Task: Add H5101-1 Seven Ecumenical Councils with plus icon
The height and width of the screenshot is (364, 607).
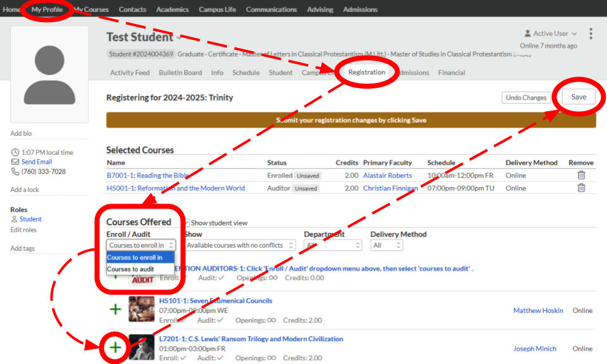Action: [116, 310]
